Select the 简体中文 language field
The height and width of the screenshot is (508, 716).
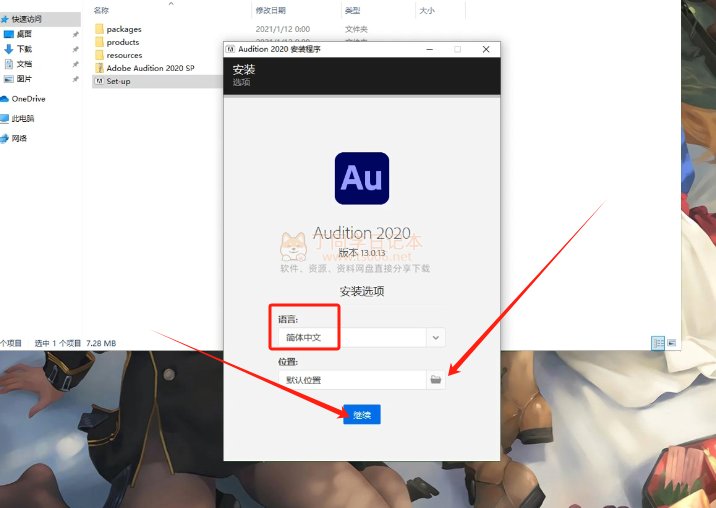click(x=352, y=338)
